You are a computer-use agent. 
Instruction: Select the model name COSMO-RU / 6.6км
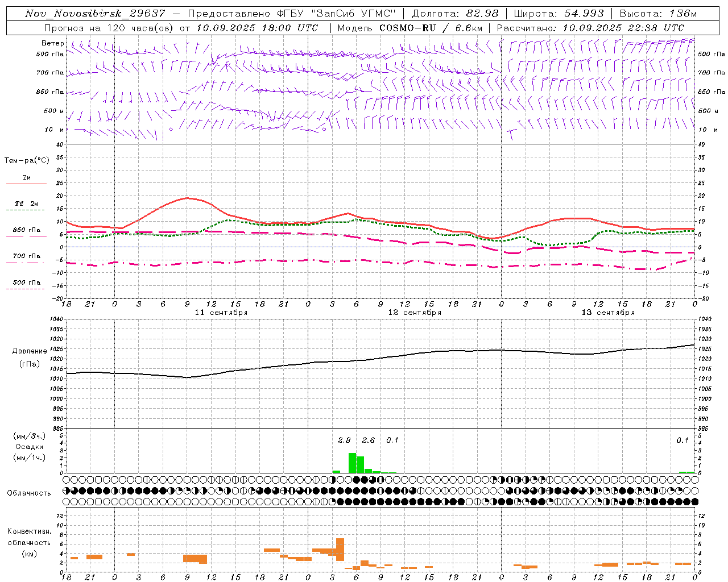click(x=431, y=27)
